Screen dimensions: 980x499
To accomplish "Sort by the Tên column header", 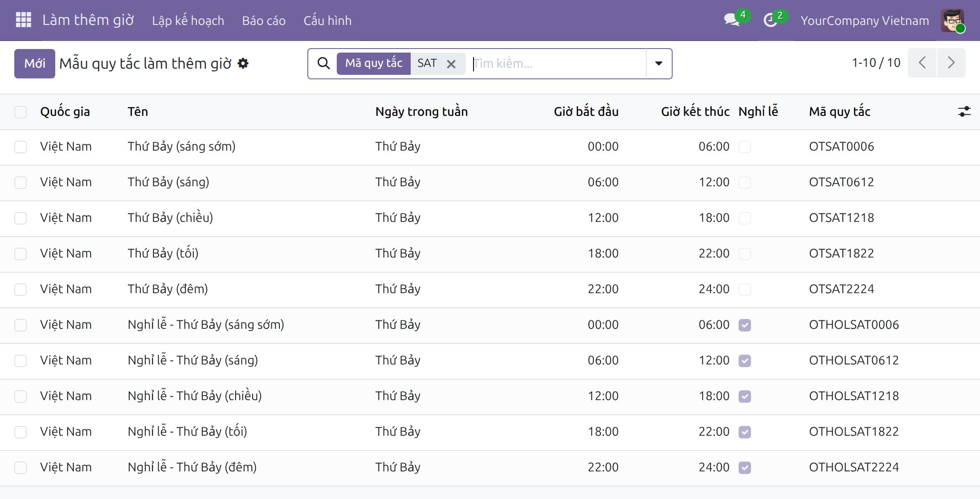I will [x=138, y=111].
